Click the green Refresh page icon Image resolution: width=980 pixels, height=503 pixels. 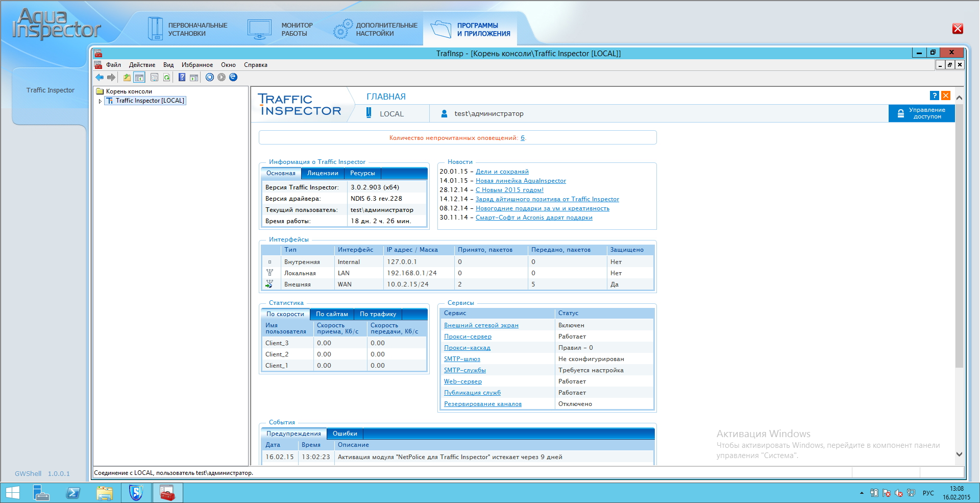point(166,77)
